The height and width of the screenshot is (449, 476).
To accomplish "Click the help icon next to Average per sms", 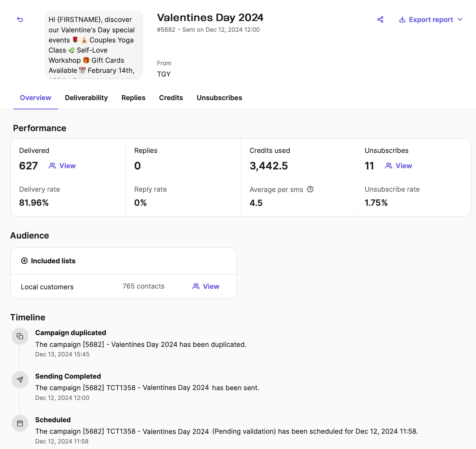I will pyautogui.click(x=310, y=189).
